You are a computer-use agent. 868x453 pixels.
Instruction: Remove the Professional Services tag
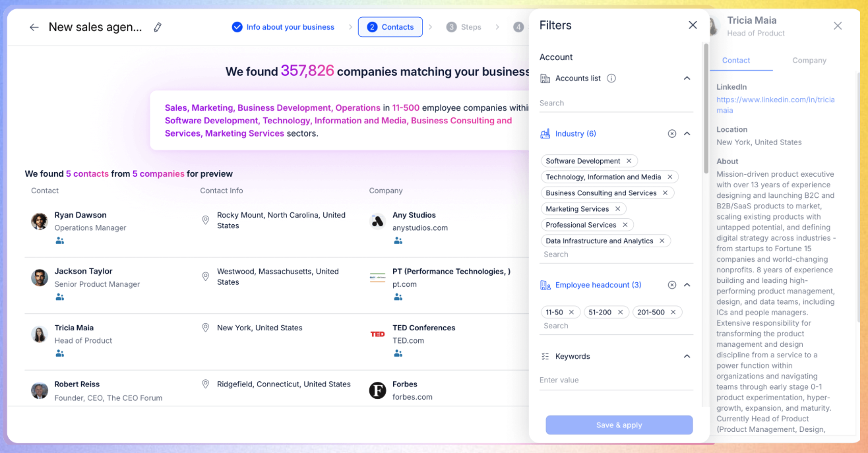click(625, 225)
